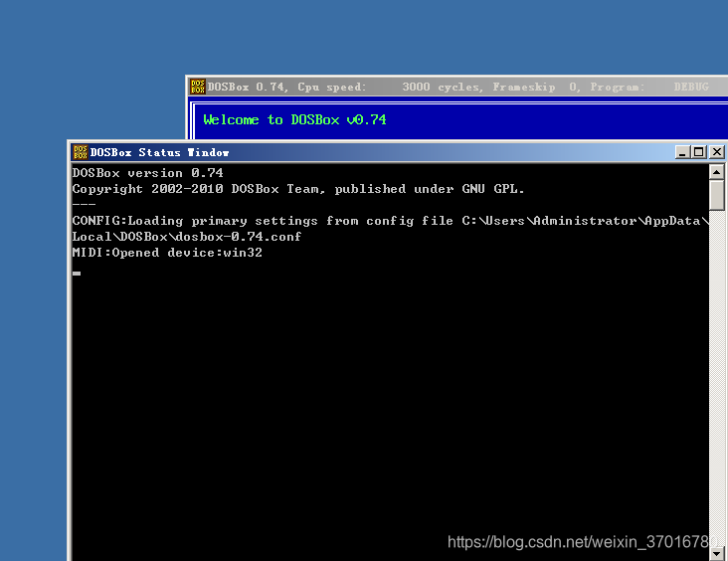The height and width of the screenshot is (561, 728).
Task: Click the 'Local\DOSBox\dosbox-0.74.conf' path line
Action: tap(187, 237)
